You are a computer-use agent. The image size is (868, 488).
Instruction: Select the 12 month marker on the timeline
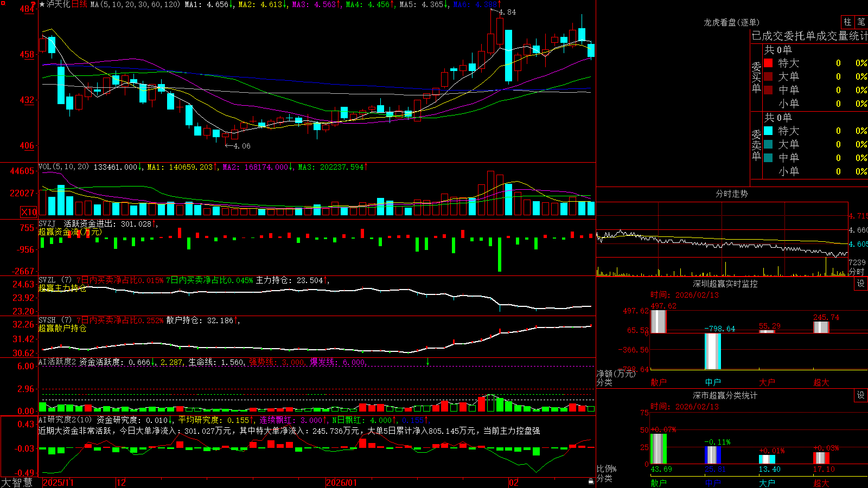pyautogui.click(x=122, y=483)
